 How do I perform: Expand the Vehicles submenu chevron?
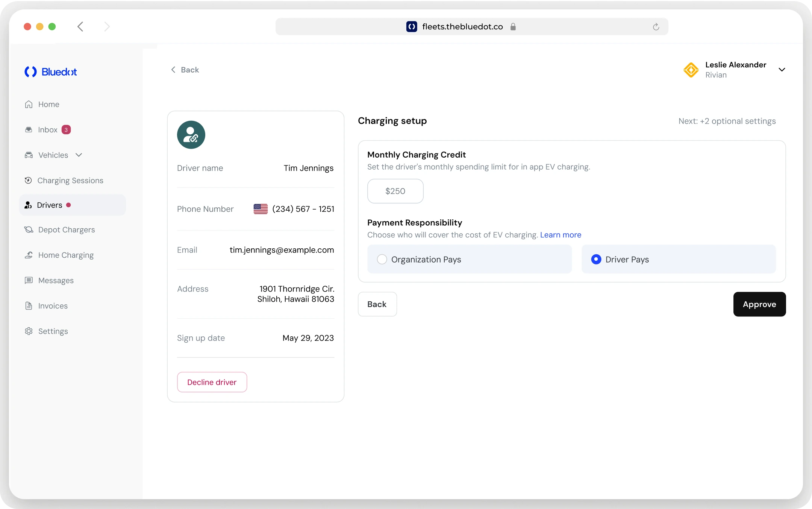pos(79,155)
